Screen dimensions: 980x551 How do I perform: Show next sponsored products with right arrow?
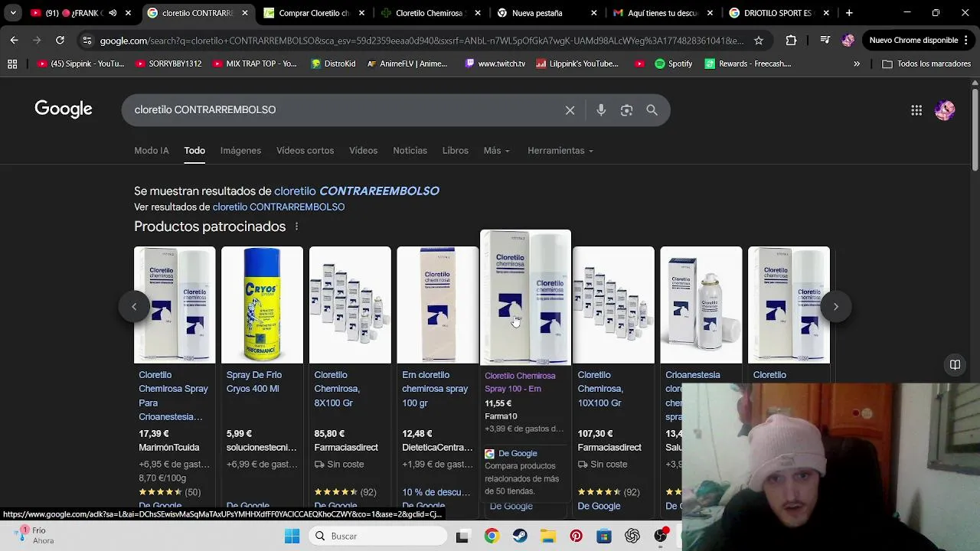(836, 306)
